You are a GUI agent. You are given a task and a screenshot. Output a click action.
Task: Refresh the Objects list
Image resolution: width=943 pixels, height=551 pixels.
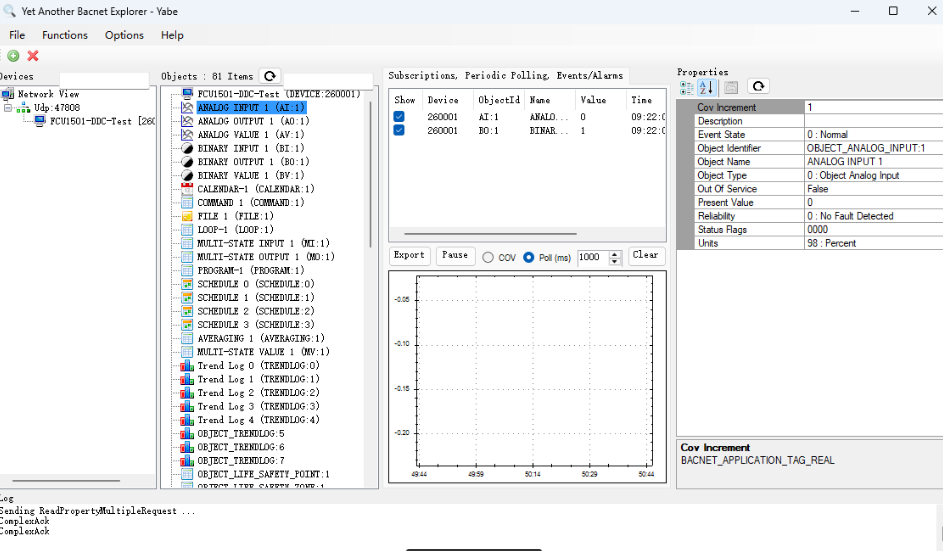tap(270, 76)
